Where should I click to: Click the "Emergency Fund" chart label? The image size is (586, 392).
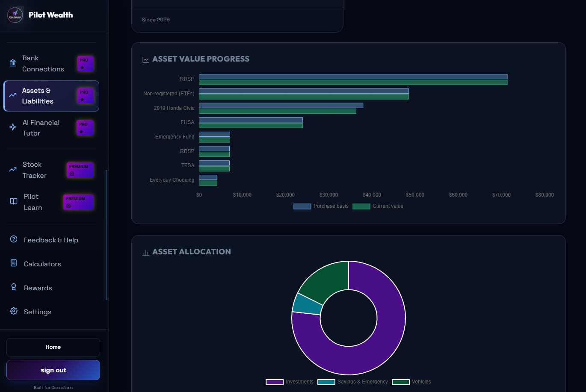175,137
